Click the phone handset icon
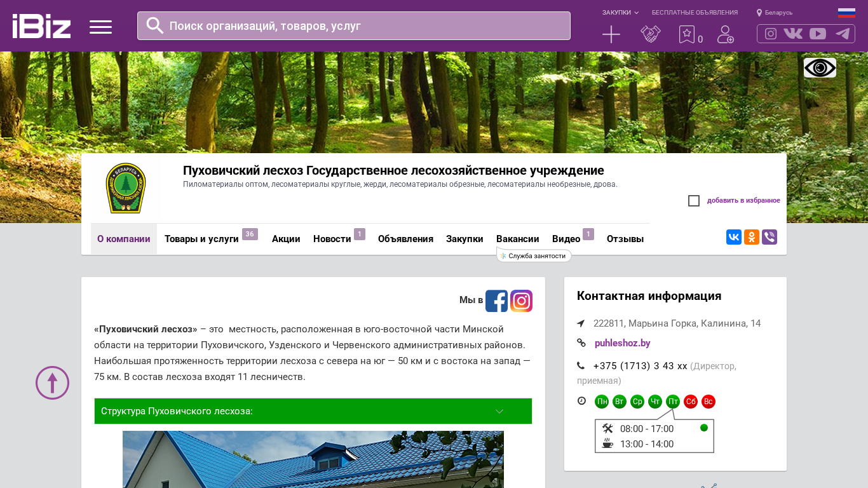 (581, 366)
